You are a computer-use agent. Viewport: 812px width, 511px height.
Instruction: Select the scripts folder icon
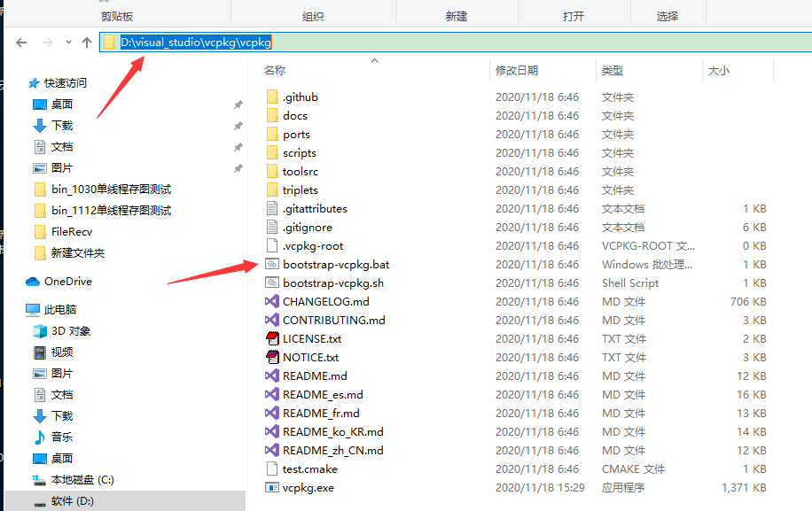coord(272,152)
